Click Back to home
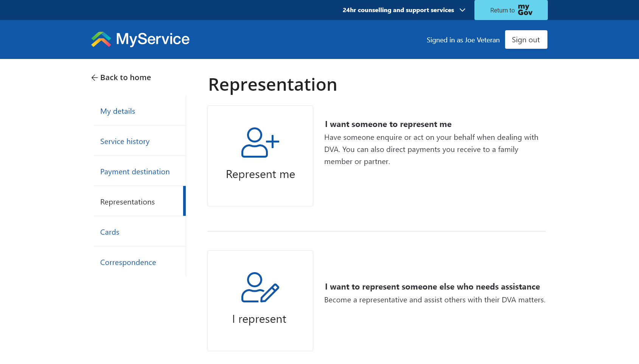Viewport: 639px width, 364px height. point(125,77)
